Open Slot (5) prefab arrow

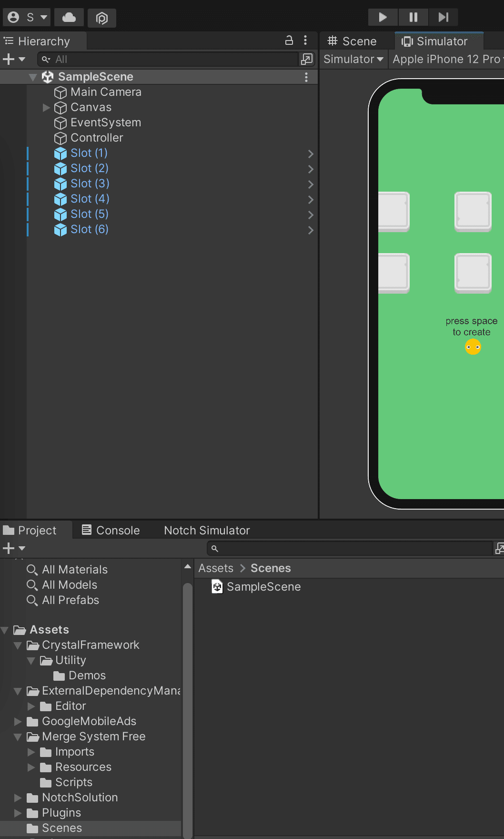point(311,215)
